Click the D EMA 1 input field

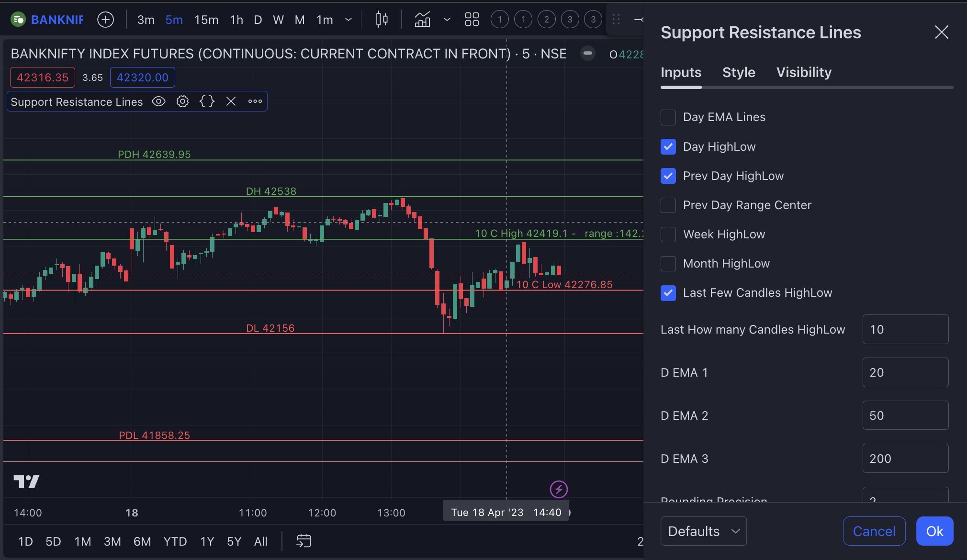click(905, 372)
